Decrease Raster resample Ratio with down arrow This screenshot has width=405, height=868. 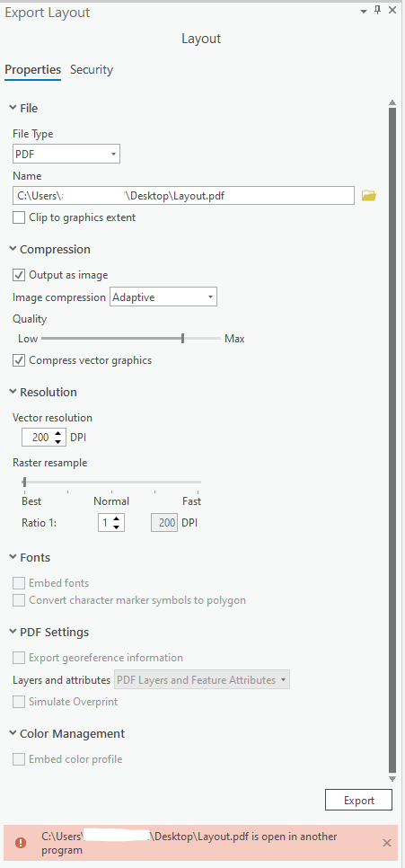coord(116,527)
